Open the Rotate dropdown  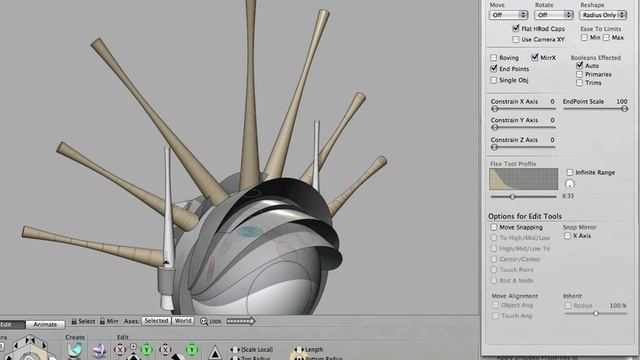[554, 15]
